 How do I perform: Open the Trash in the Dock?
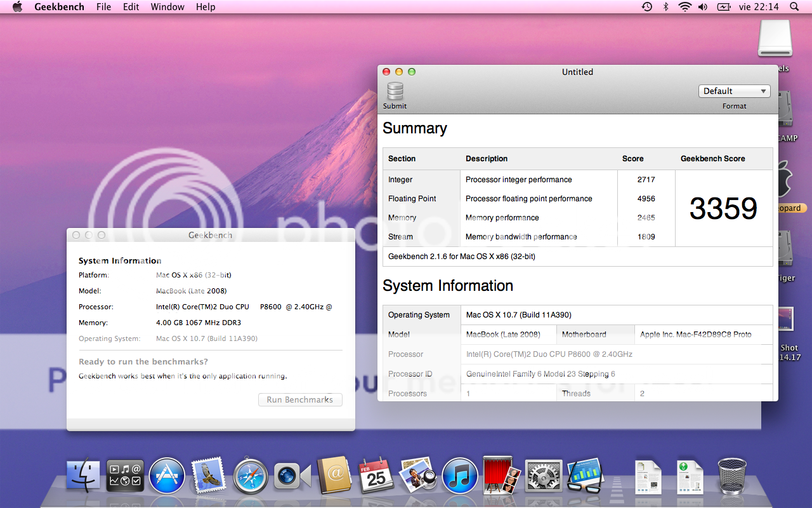pyautogui.click(x=733, y=476)
